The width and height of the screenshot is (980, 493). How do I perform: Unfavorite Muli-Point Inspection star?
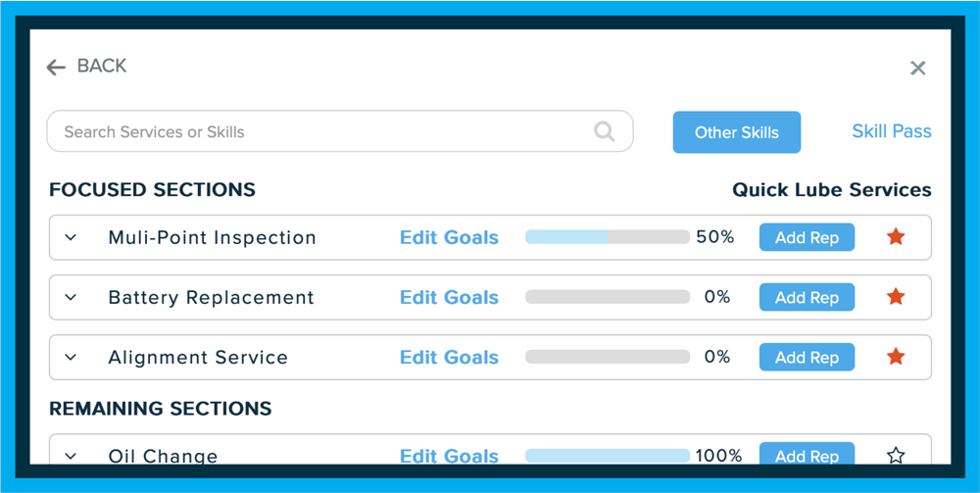(x=896, y=237)
